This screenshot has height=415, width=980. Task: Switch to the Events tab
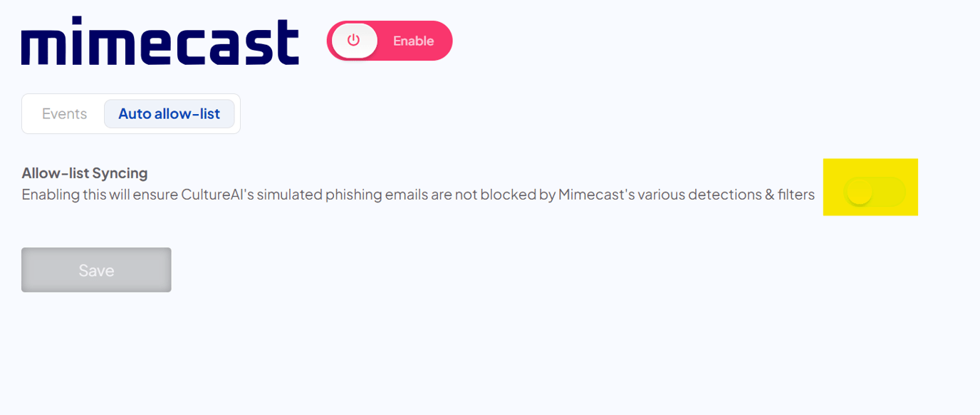[x=63, y=113]
